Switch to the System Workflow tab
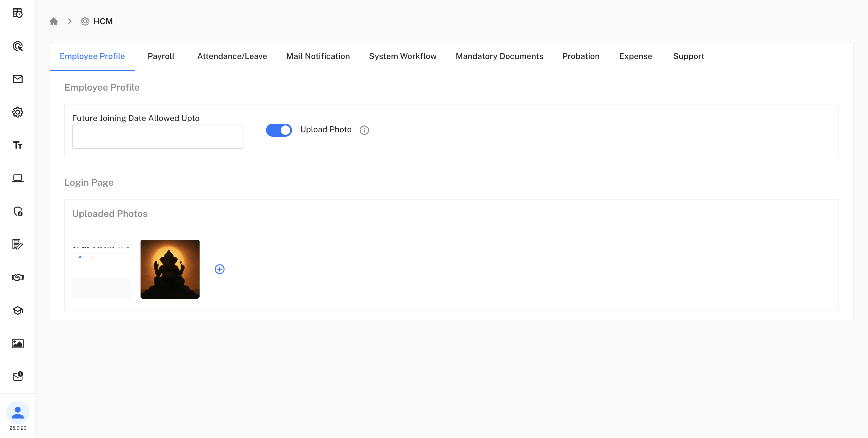The width and height of the screenshot is (868, 438). 403,56
